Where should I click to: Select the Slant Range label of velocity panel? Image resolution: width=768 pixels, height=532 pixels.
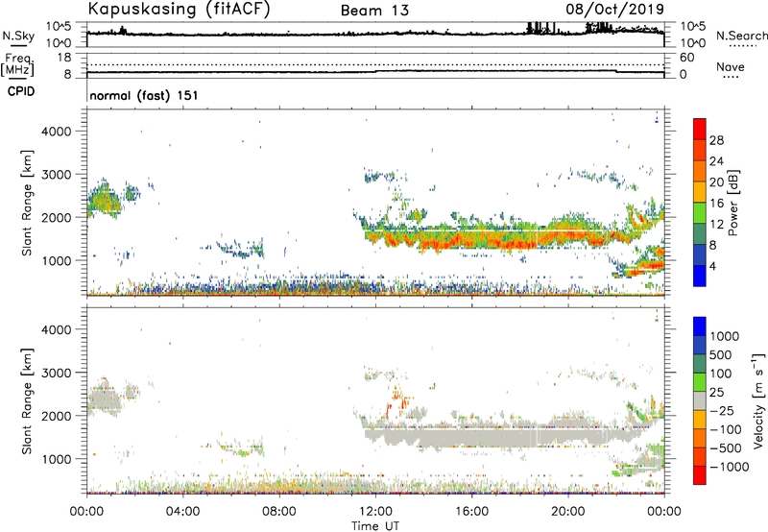click(27, 400)
